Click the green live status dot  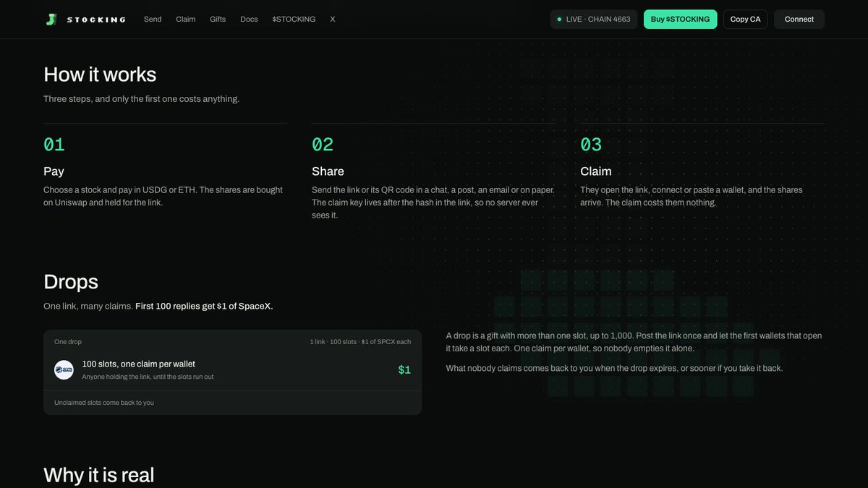click(x=559, y=20)
